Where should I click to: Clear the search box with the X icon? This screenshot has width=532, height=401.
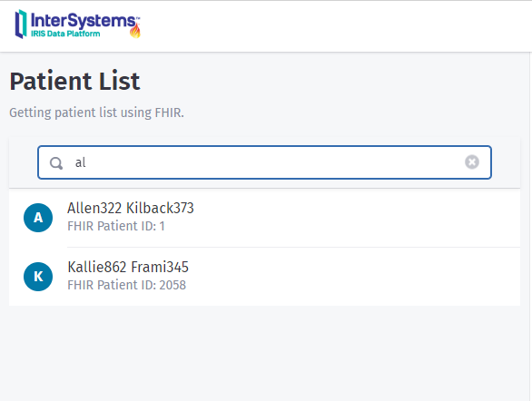(472, 162)
